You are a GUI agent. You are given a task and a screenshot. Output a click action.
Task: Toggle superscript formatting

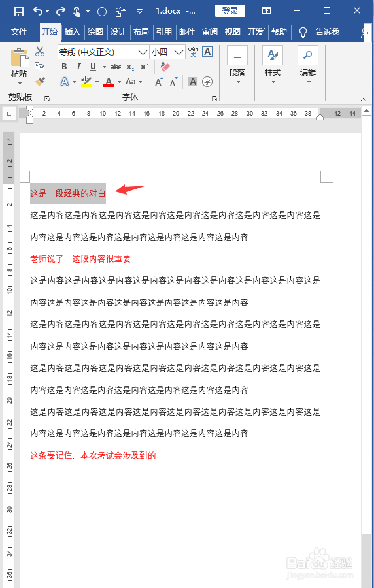(x=144, y=67)
